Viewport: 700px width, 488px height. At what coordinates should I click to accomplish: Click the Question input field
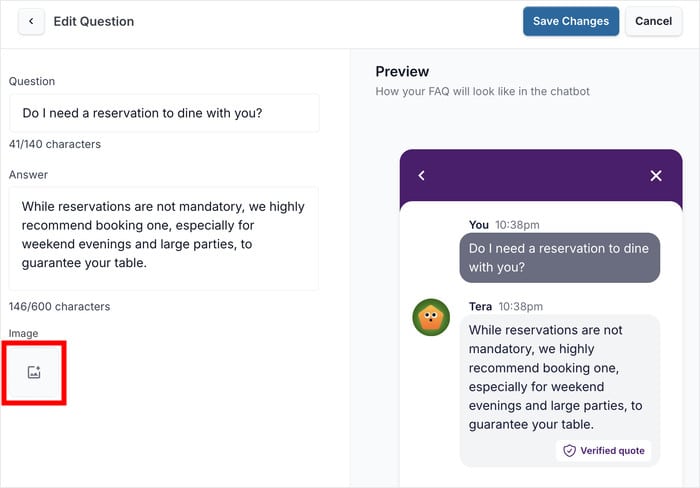pyautogui.click(x=164, y=113)
